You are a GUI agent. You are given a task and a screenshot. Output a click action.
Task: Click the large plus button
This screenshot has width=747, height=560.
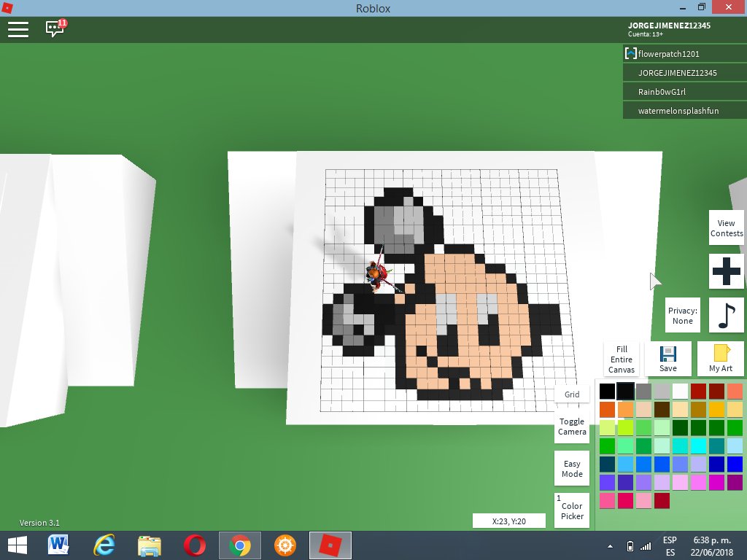point(726,271)
